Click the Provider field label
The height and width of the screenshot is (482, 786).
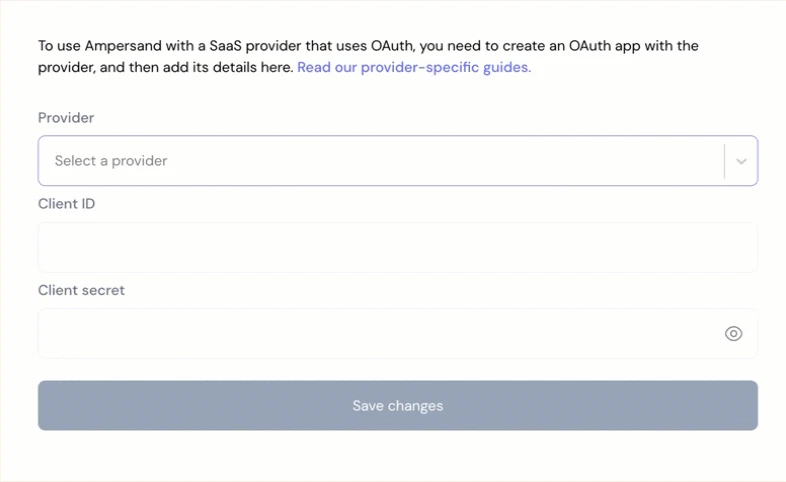(66, 118)
